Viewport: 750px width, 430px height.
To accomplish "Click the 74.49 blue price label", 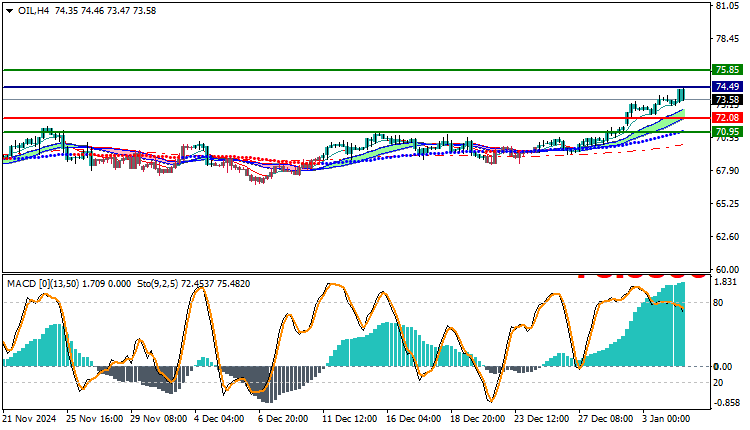I will (x=727, y=87).
